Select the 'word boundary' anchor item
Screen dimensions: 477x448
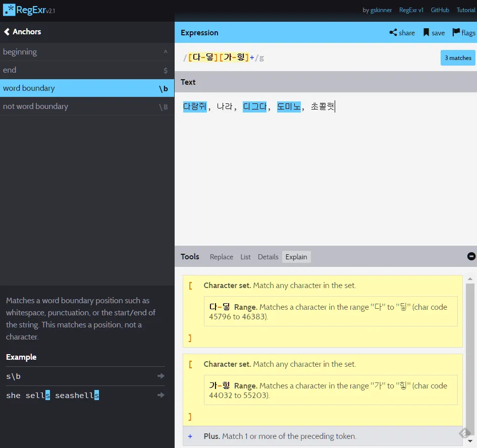click(87, 88)
